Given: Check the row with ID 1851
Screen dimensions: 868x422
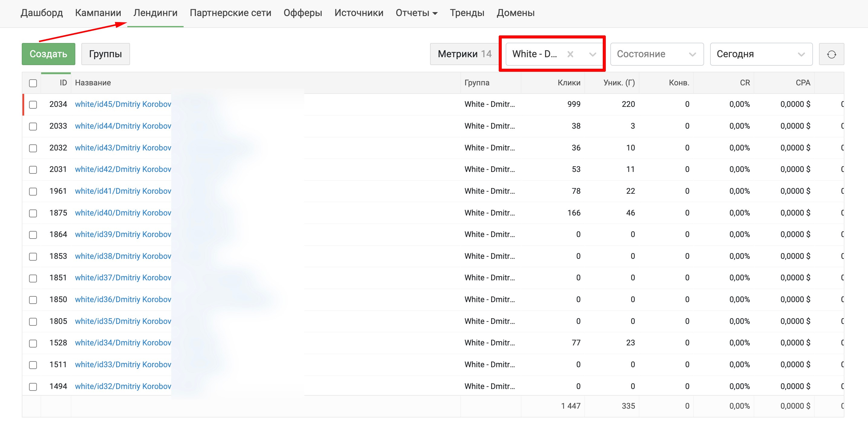Looking at the screenshot, I should [x=33, y=278].
